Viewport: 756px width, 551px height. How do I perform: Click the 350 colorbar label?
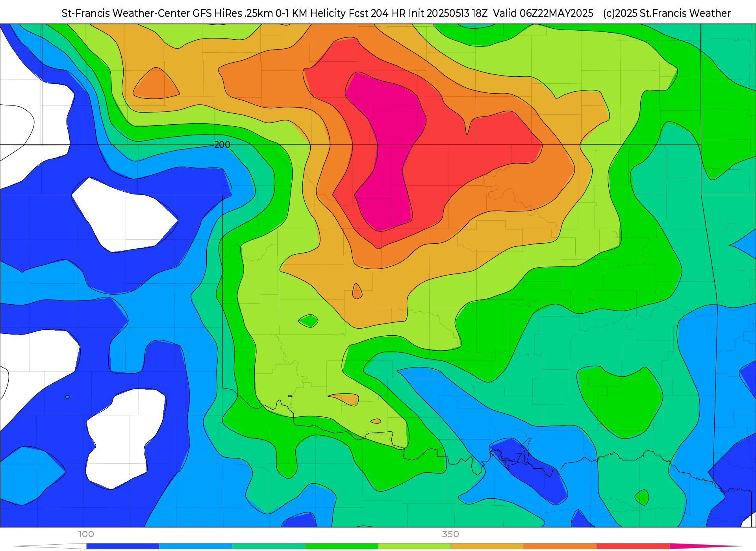click(450, 534)
